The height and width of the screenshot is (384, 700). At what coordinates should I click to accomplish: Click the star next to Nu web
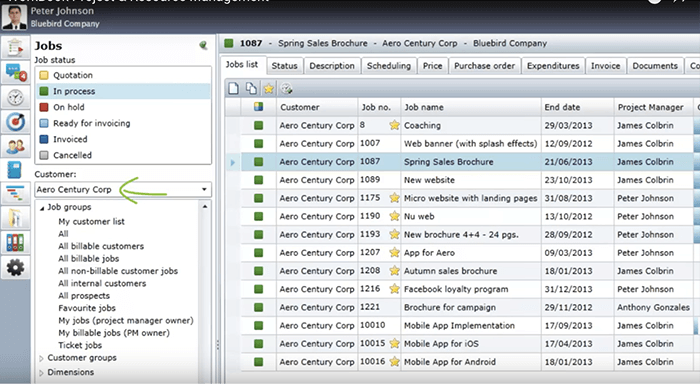394,216
